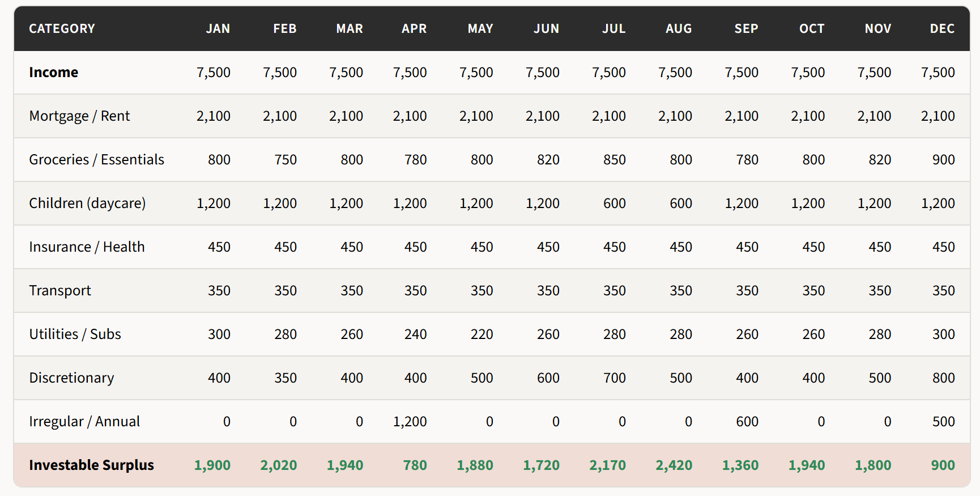This screenshot has width=980, height=496.
Task: Click the Irregular / Annual row label
Action: tap(84, 421)
